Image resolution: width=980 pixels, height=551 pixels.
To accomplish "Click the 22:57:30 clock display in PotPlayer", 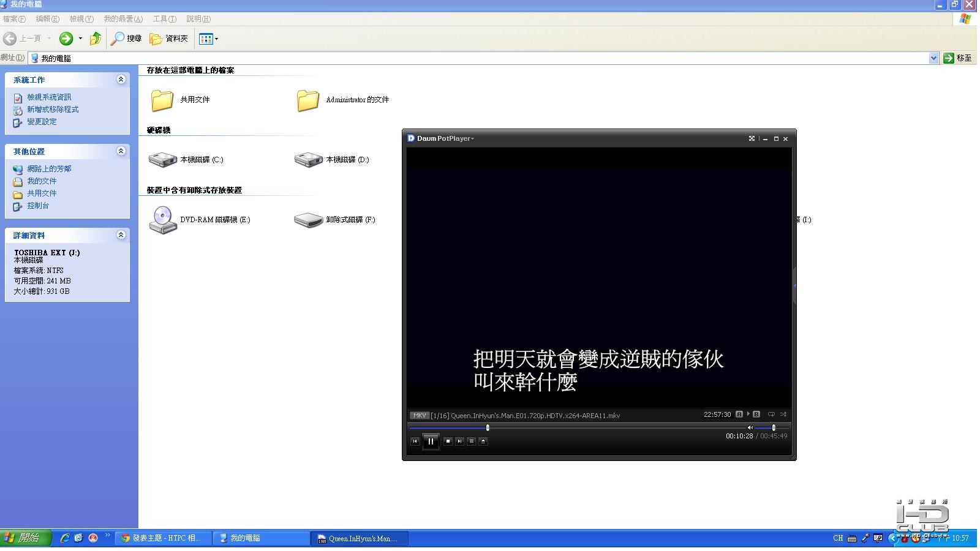I will (x=717, y=414).
